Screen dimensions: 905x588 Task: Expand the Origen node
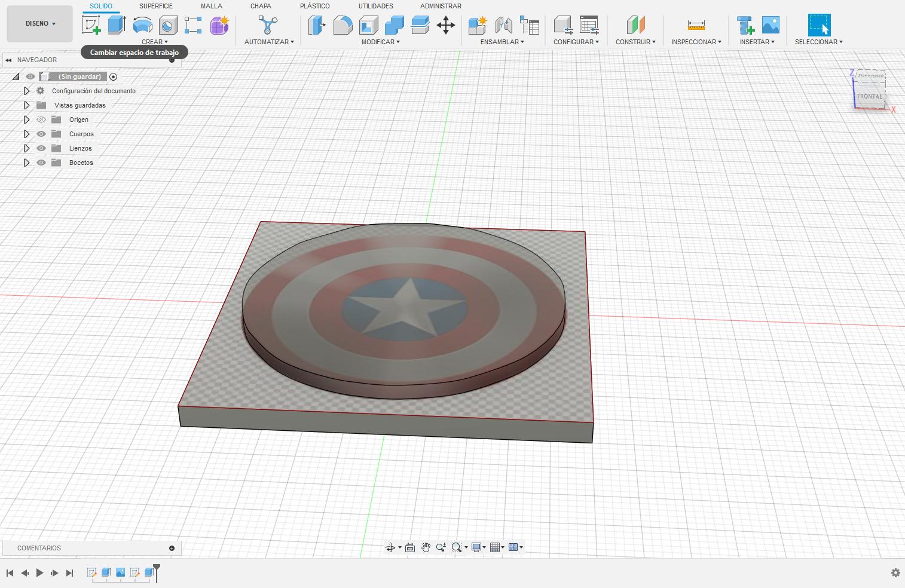(26, 120)
